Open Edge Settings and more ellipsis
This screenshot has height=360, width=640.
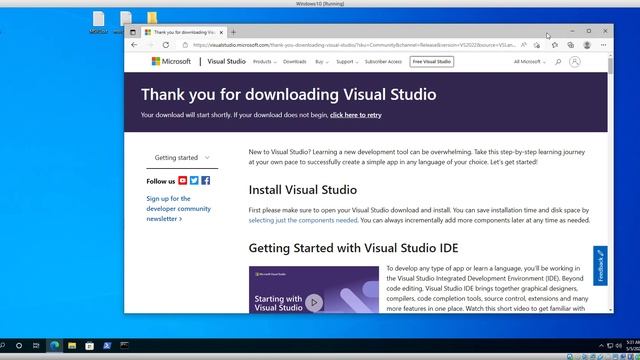coord(603,45)
